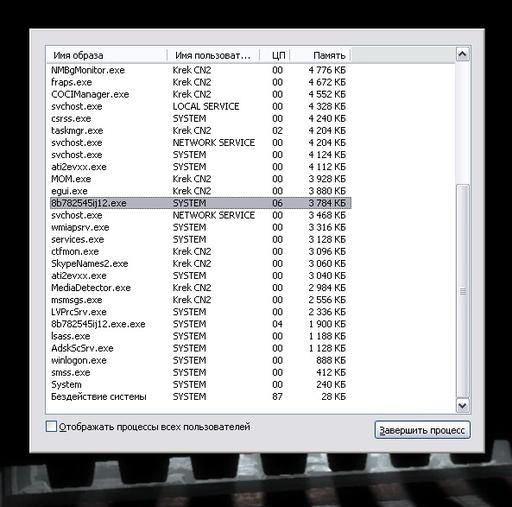The image size is (512, 507).
Task: Click the Завершить процесс button
Action: (422, 430)
